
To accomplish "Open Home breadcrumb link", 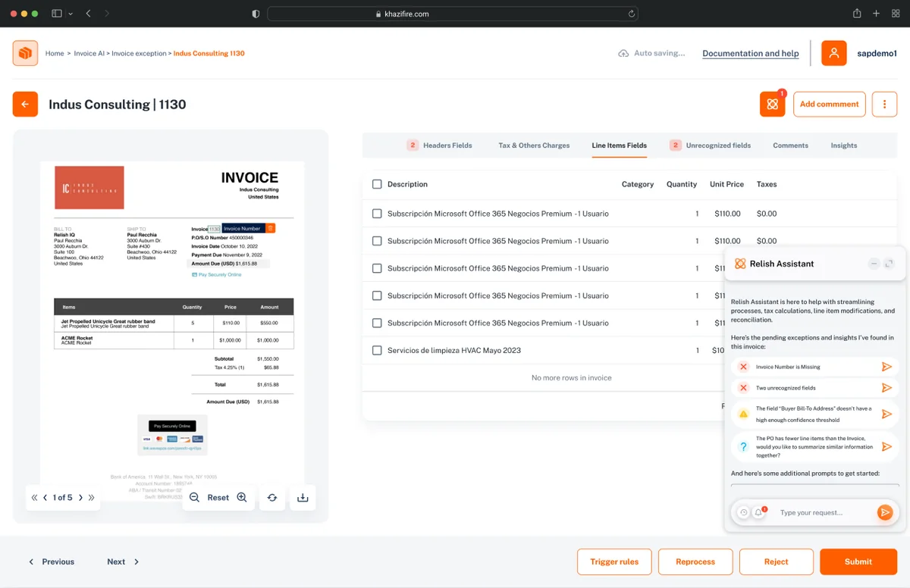I will [x=55, y=54].
